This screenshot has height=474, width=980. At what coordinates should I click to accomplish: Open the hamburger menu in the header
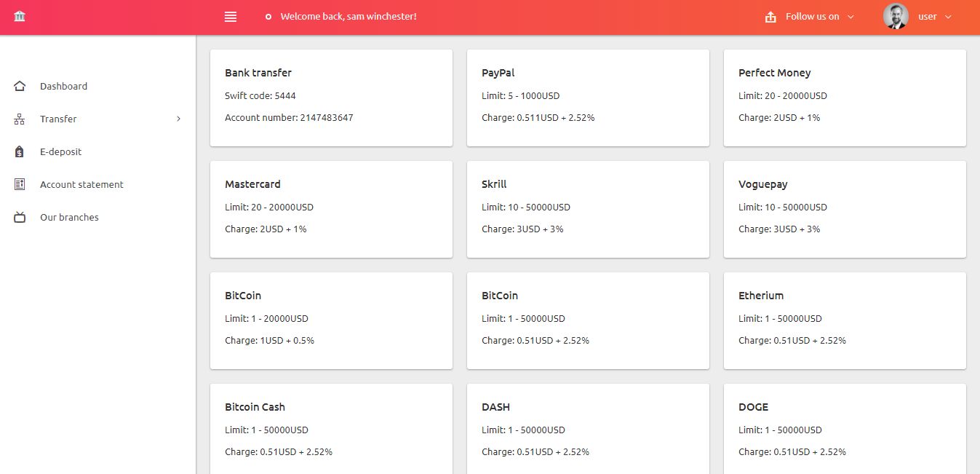[230, 16]
